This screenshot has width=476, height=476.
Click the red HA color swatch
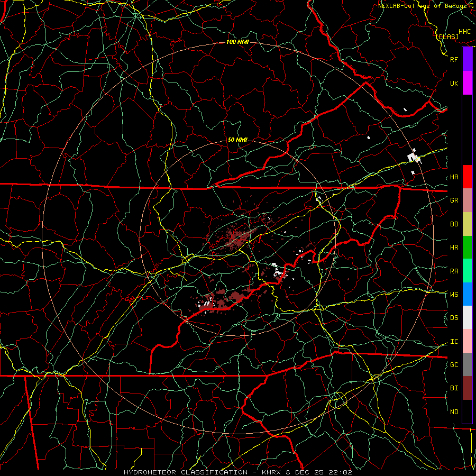[x=467, y=177]
